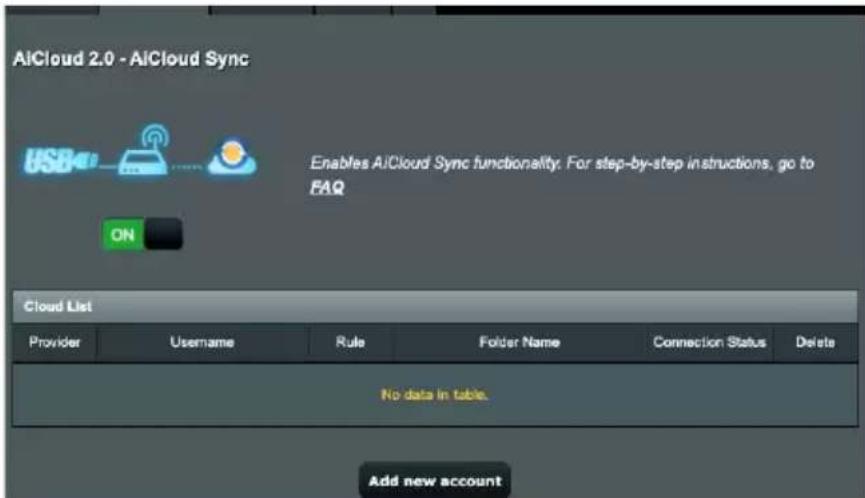
Task: Select the Provider column header
Action: click(55, 342)
